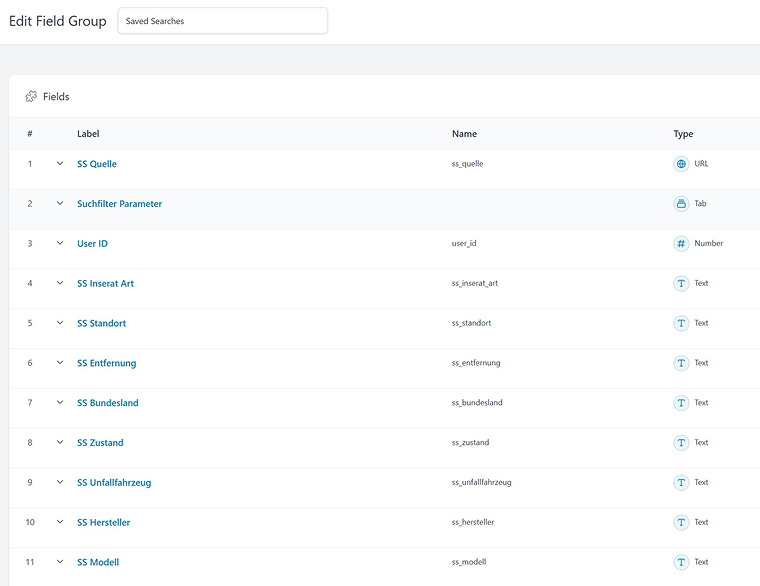Screen dimensions: 760x586
Task: Expand the SS Standort field row
Action: pyautogui.click(x=60, y=322)
